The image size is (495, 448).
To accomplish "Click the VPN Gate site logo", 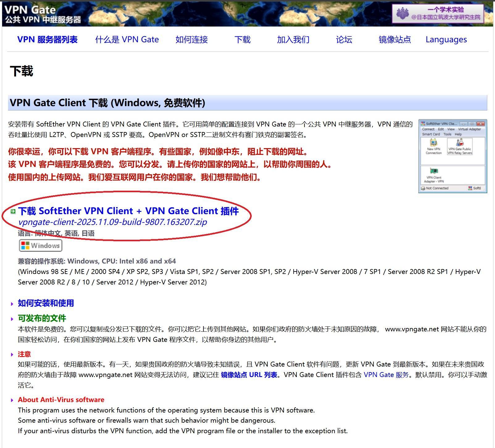I will pos(43,14).
